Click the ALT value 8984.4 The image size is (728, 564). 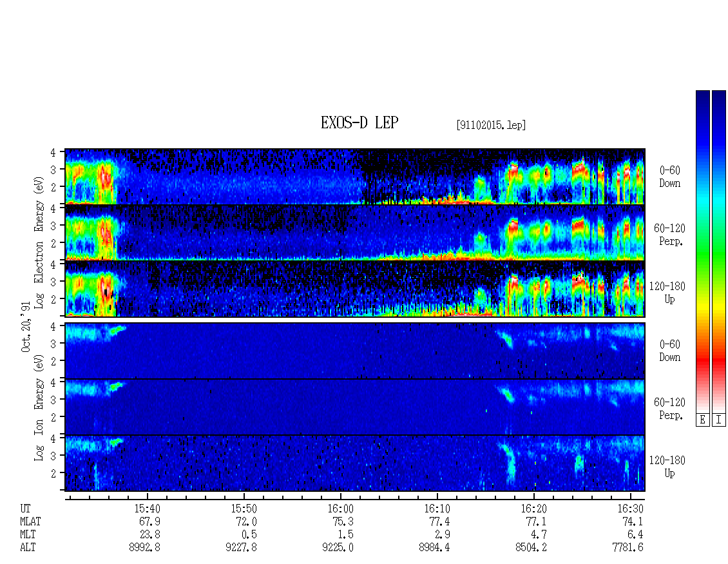click(435, 548)
